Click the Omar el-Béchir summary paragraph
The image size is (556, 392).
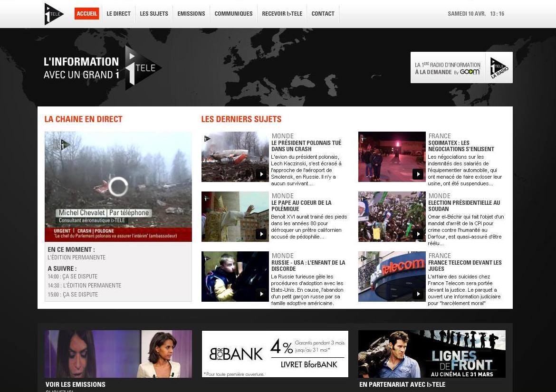tap(466, 230)
